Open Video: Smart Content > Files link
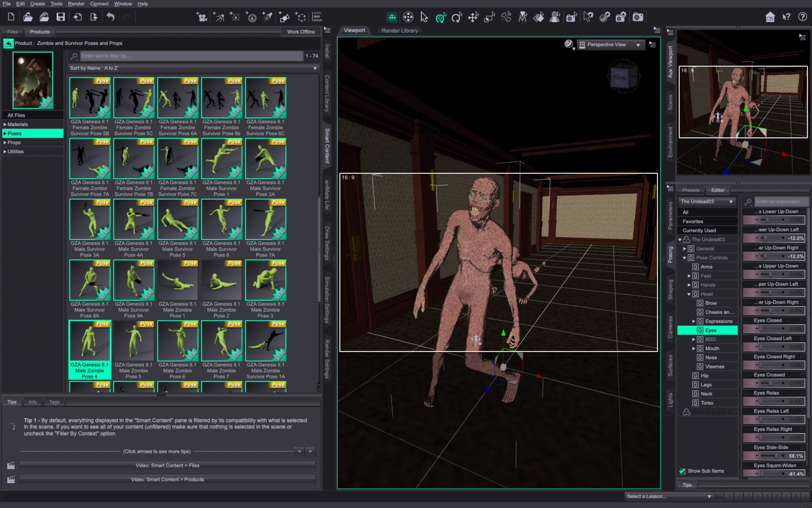This screenshot has height=508, width=812. (x=167, y=465)
